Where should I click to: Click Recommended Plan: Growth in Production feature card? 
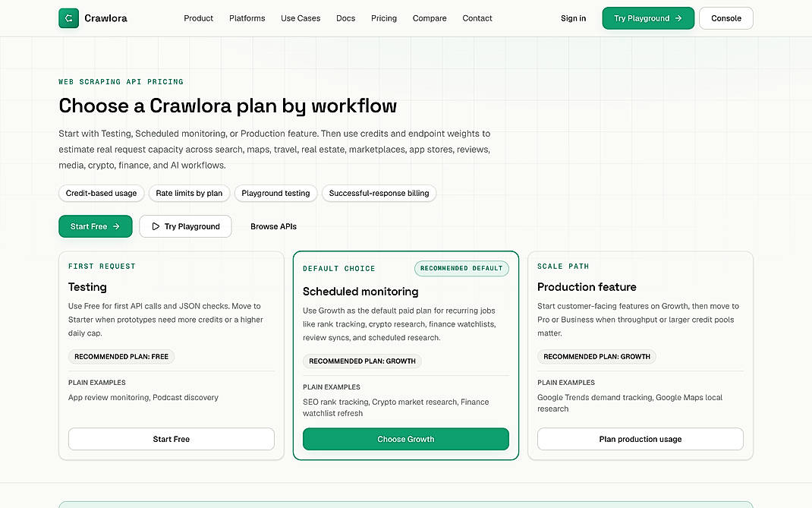point(596,357)
